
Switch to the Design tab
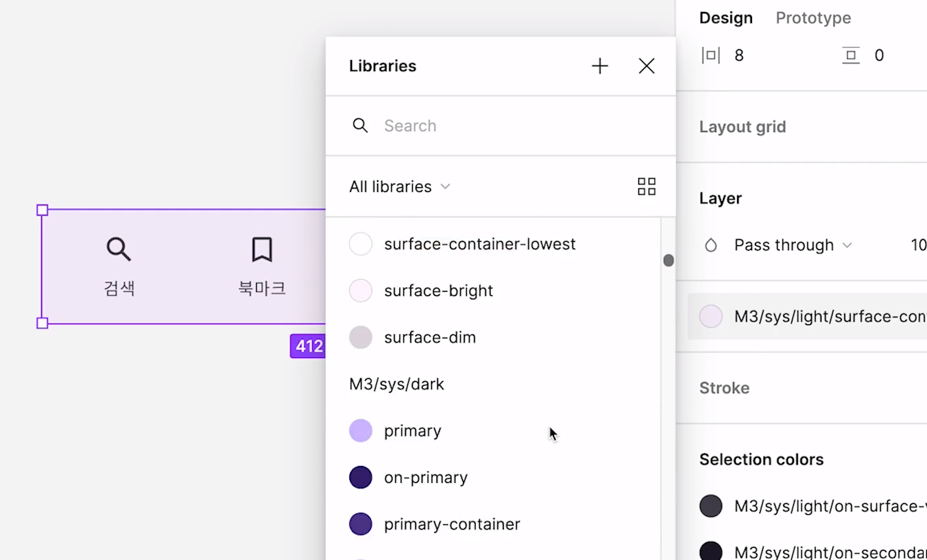click(x=726, y=18)
